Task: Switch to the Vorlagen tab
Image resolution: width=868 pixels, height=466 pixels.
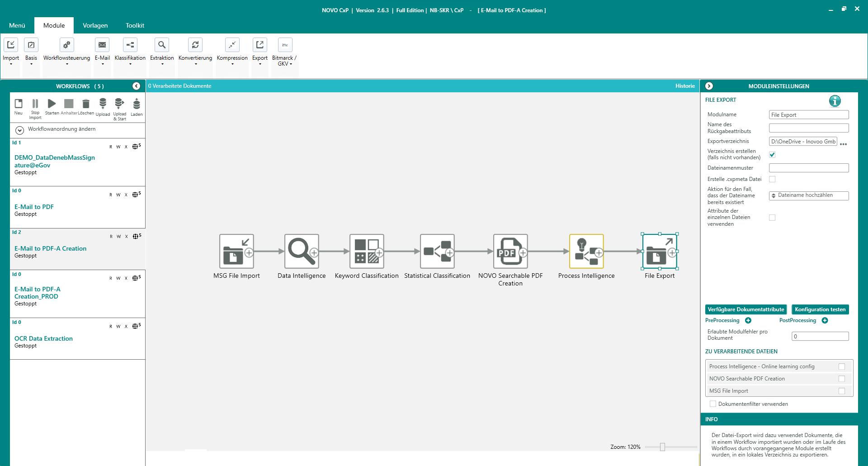Action: pyautogui.click(x=95, y=25)
